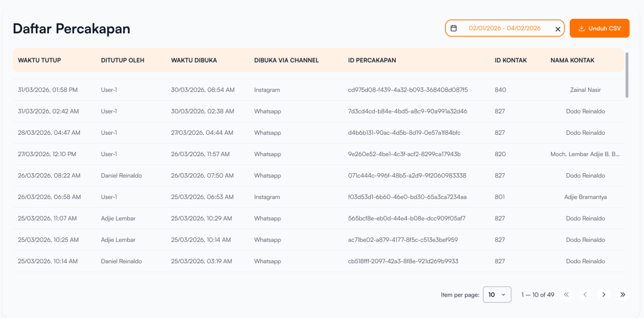Go to the next page arrow

coord(604,295)
